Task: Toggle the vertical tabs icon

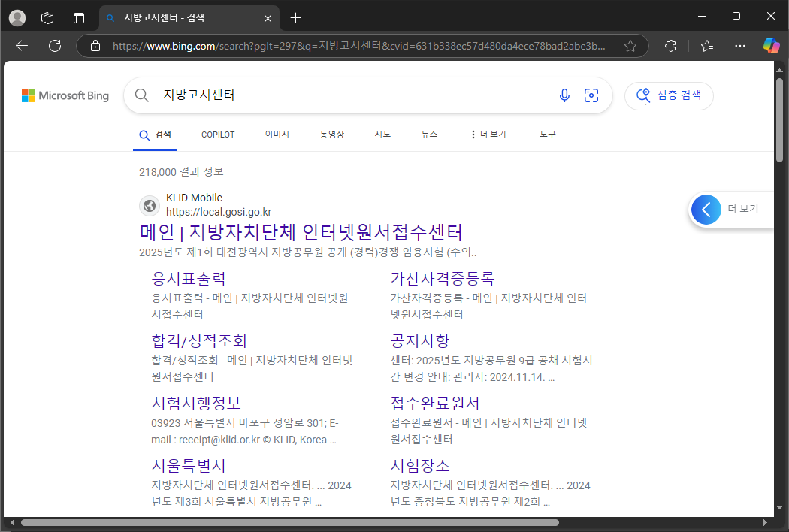Action: 79,18
